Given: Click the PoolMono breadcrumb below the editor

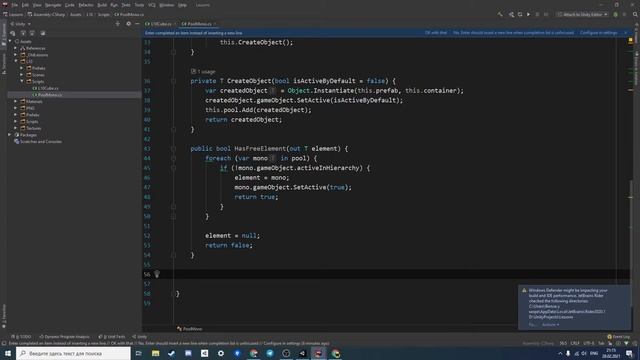Looking at the screenshot, I should click(189, 329).
